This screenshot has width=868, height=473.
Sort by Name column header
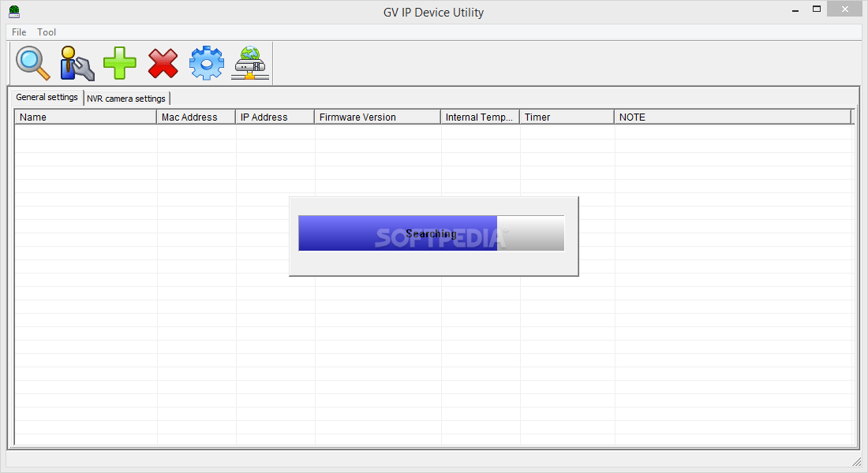coord(86,117)
